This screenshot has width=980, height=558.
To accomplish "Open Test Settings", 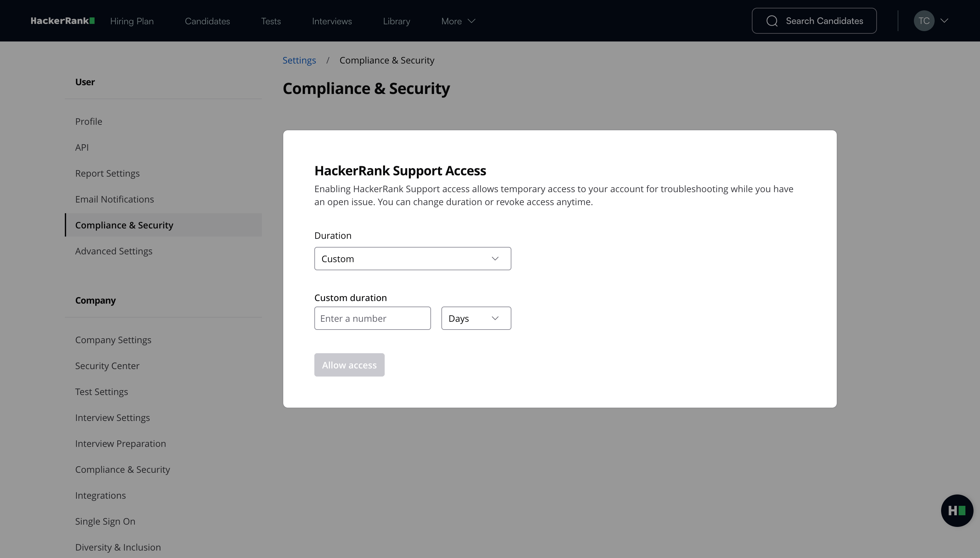I will click(x=101, y=392).
